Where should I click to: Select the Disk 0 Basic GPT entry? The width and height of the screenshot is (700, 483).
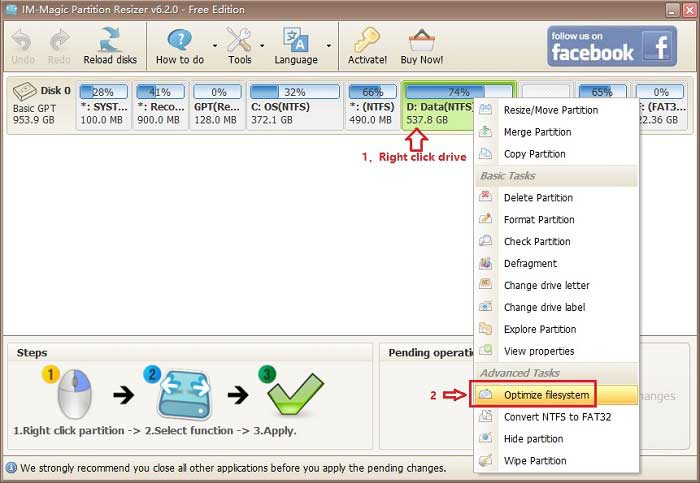41,105
